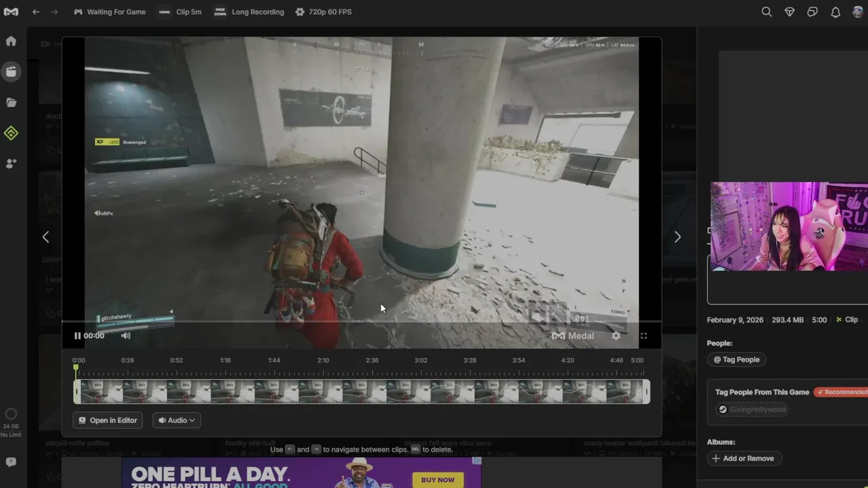Image resolution: width=868 pixels, height=488 pixels.
Task: Open the 720p 60 FPS quality settings
Action: 323,12
